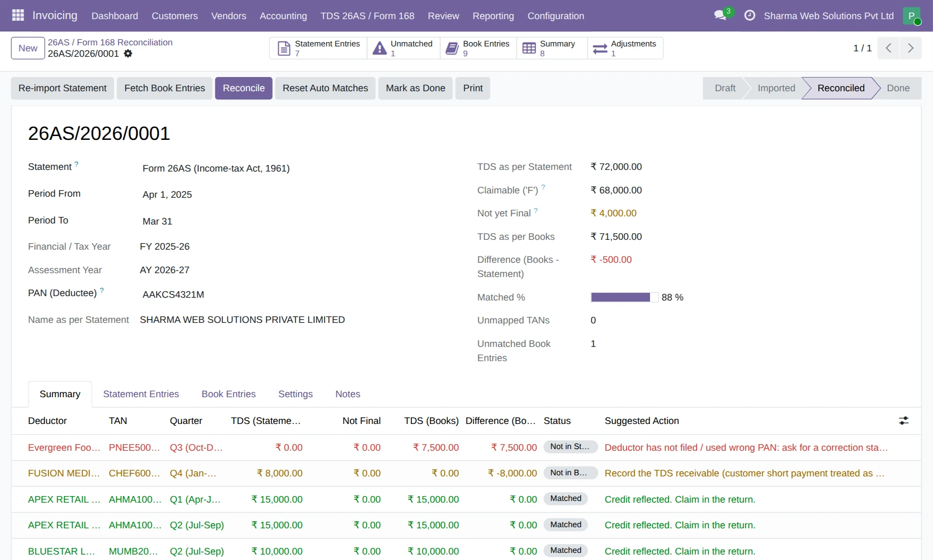Show PAN (Deductee) help tooltip

tap(102, 290)
